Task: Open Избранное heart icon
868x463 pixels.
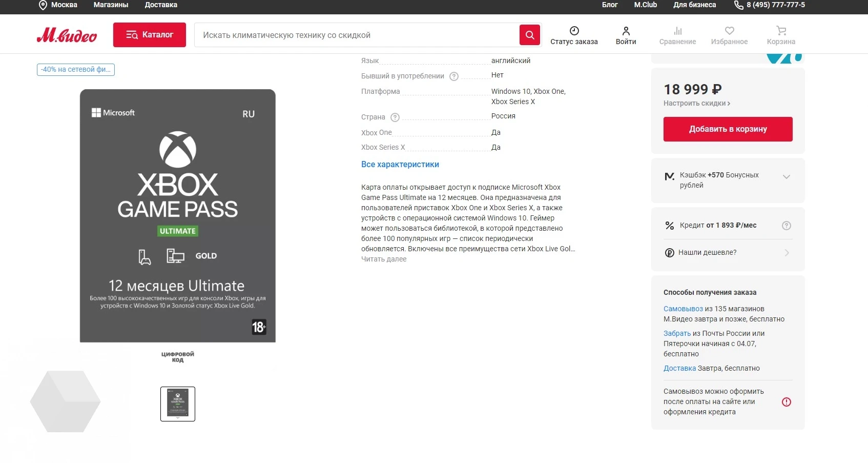Action: [x=729, y=31]
